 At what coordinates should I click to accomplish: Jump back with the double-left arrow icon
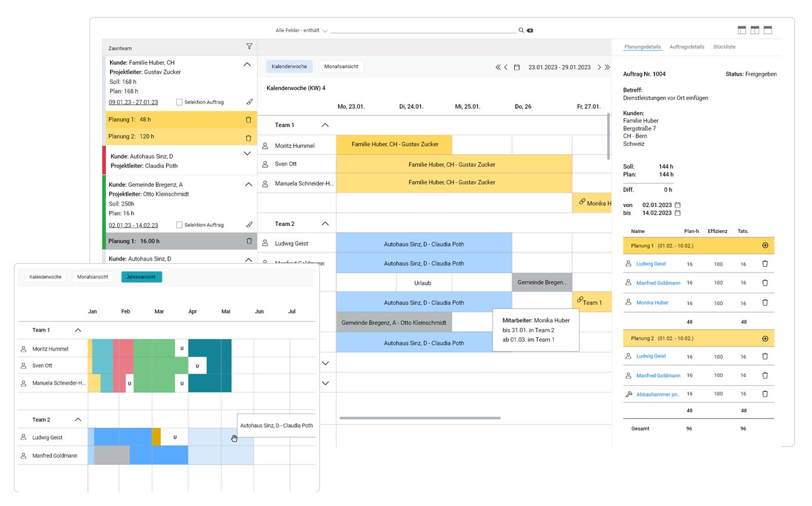[x=498, y=67]
